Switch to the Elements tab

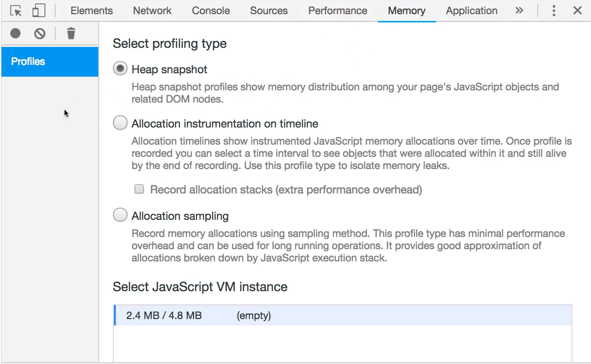91,11
